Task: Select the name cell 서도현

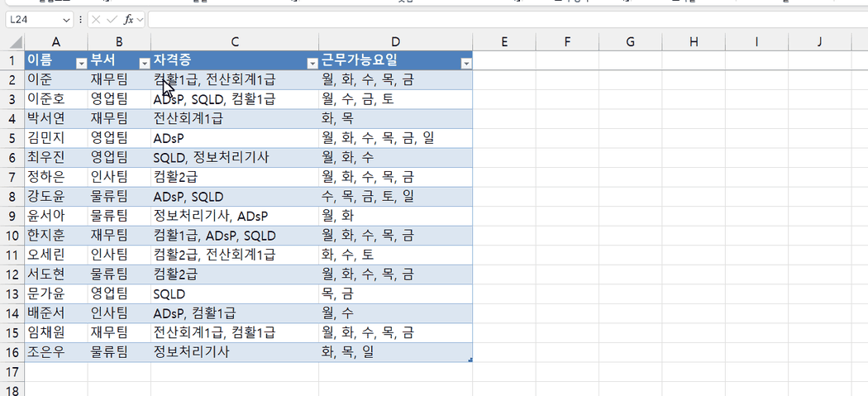Action: coord(56,274)
